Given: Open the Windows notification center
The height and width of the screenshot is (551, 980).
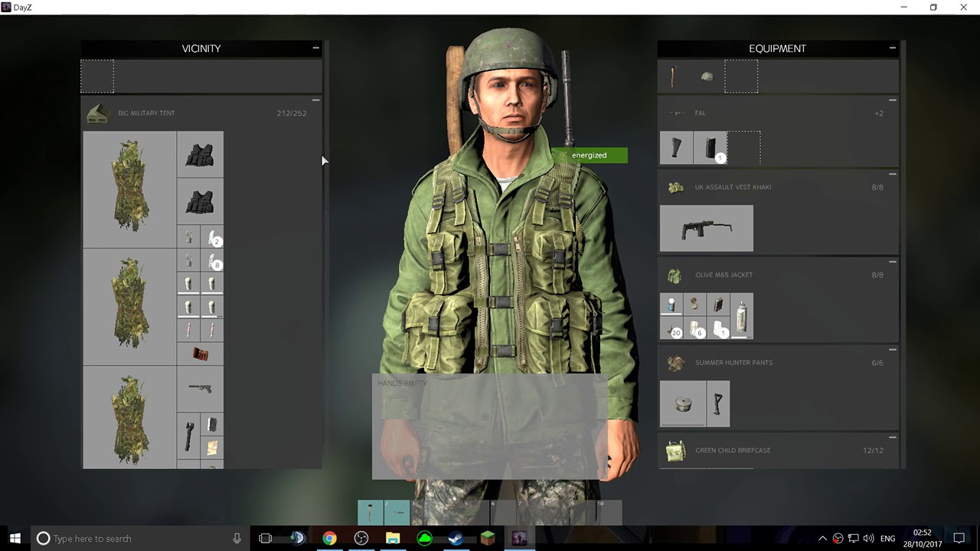Looking at the screenshot, I should (x=959, y=538).
